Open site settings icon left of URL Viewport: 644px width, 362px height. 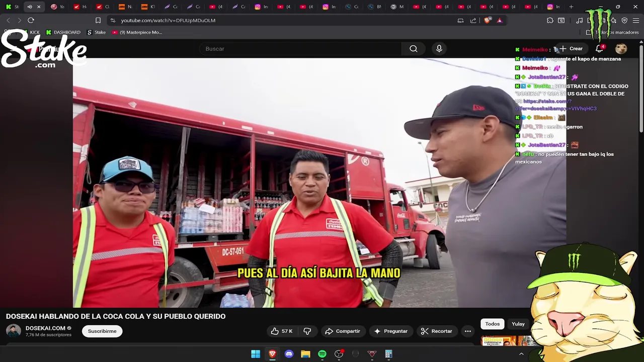(113, 20)
